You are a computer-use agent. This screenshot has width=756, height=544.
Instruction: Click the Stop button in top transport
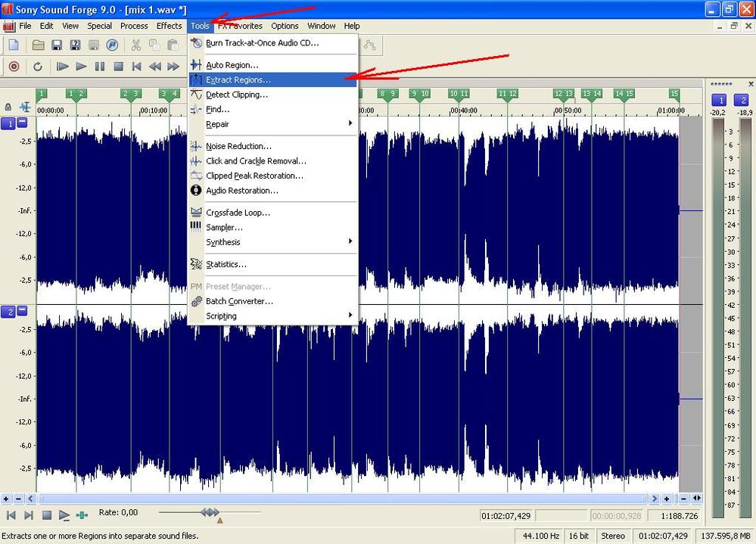click(118, 66)
